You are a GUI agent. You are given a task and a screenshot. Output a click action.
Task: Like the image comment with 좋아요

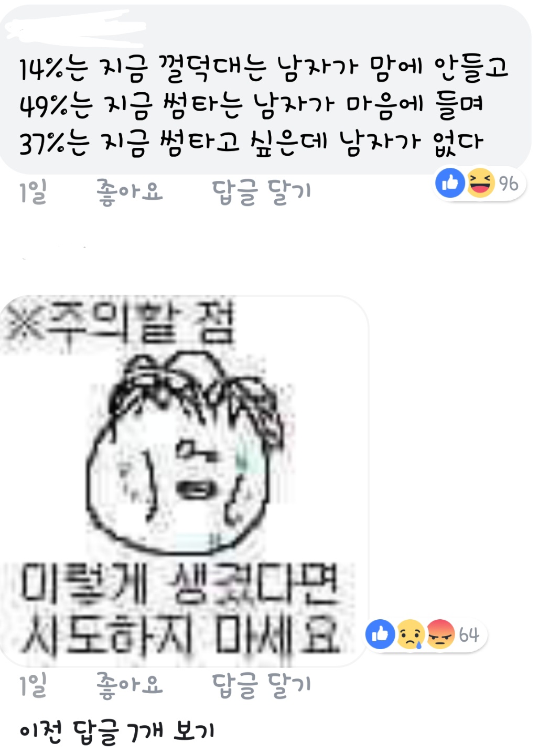tap(130, 685)
